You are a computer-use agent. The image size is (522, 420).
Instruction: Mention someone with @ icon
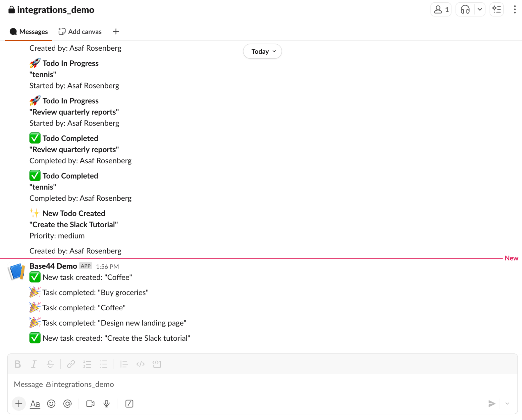pos(67,404)
